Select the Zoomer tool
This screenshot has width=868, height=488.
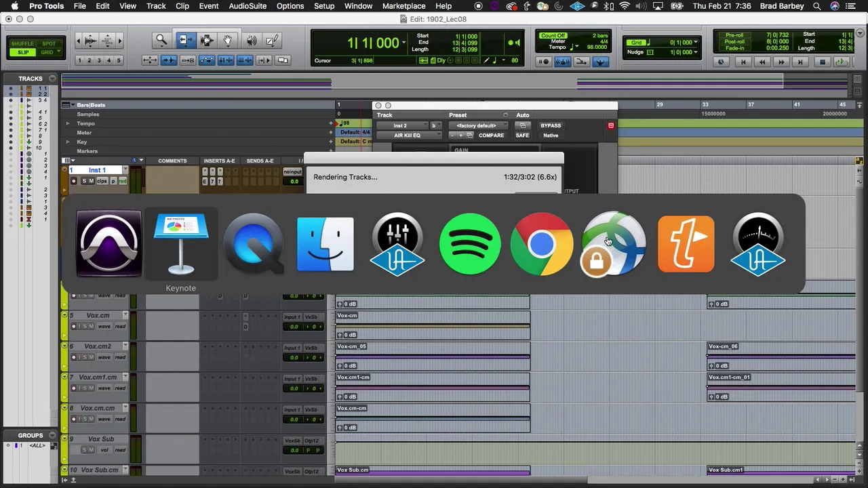161,41
